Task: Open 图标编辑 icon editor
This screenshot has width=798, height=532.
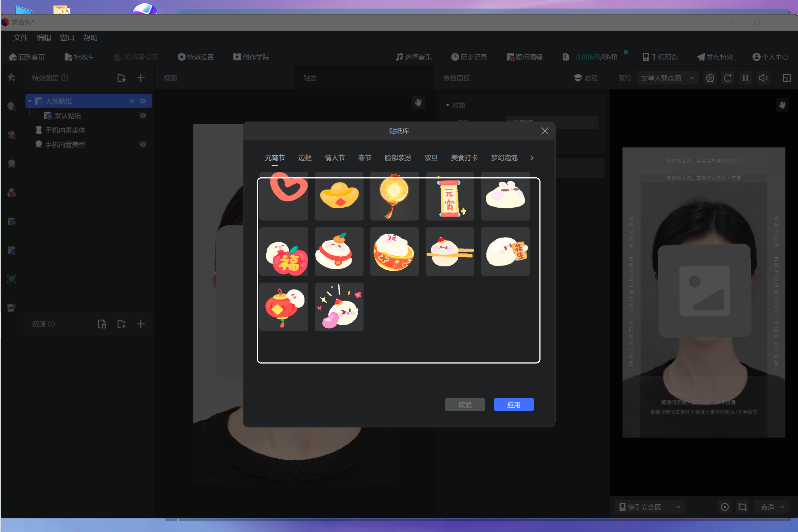Action: click(x=525, y=57)
